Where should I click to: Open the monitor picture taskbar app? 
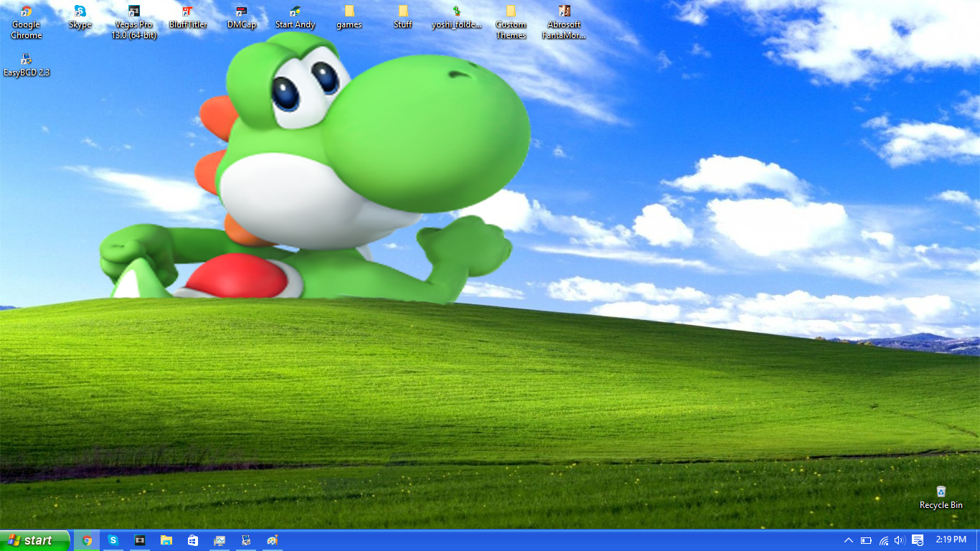pos(220,540)
